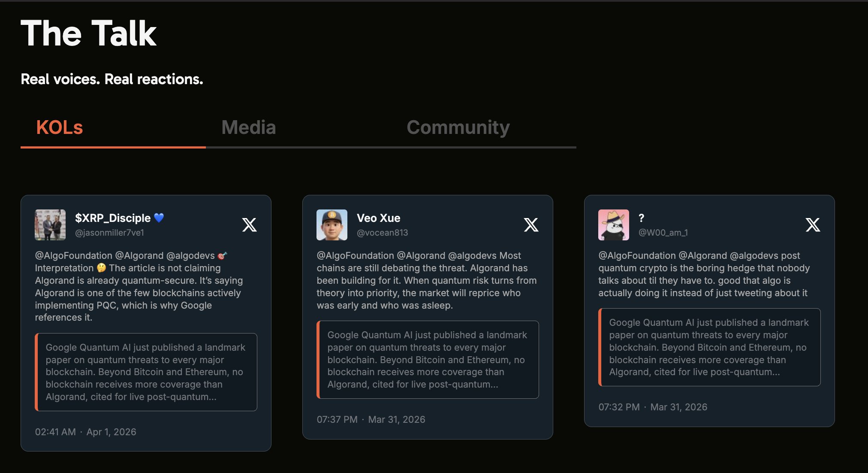Viewport: 868px width, 473px height.
Task: Click X logo on Veo Xue card
Action: pos(531,225)
